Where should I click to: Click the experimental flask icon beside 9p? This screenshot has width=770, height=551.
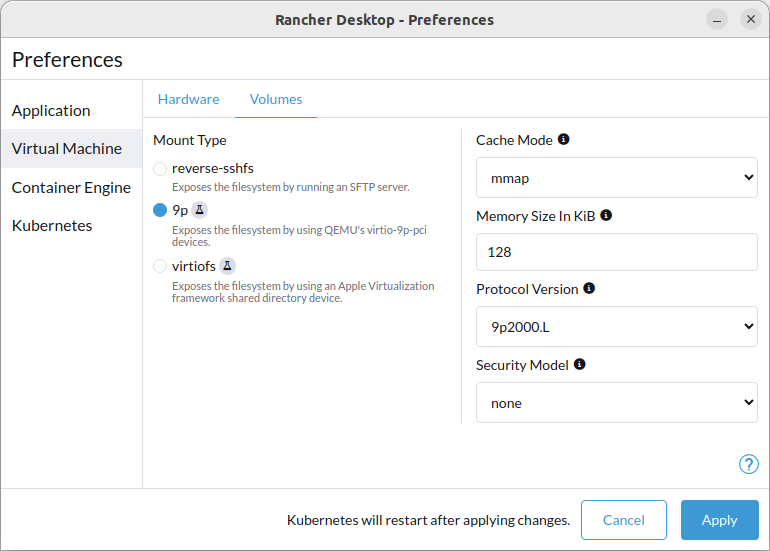[199, 210]
